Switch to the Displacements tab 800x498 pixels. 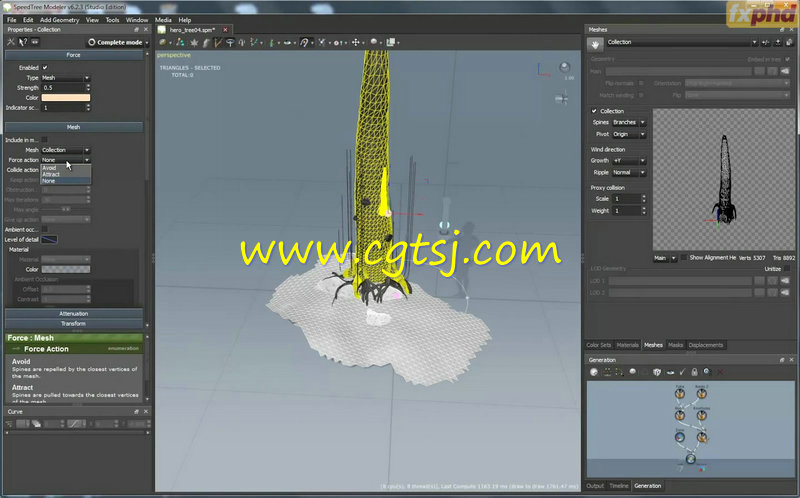706,345
